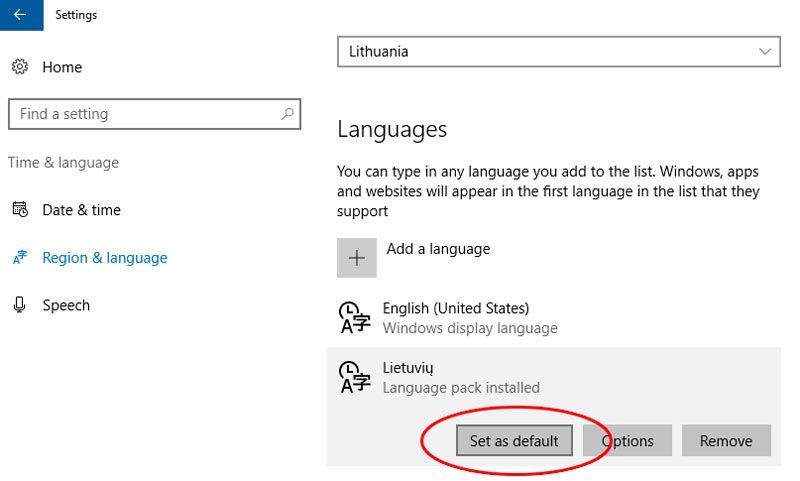This screenshot has width=800, height=481.
Task: Click the Speech microphone icon
Action: point(19,305)
